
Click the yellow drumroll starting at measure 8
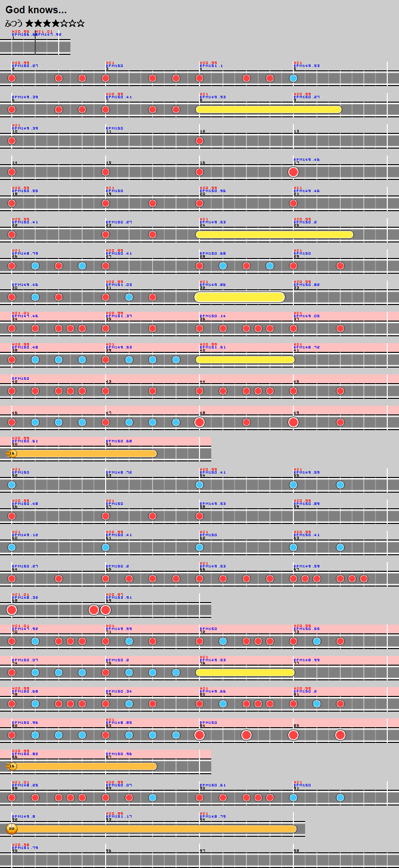tap(268, 109)
